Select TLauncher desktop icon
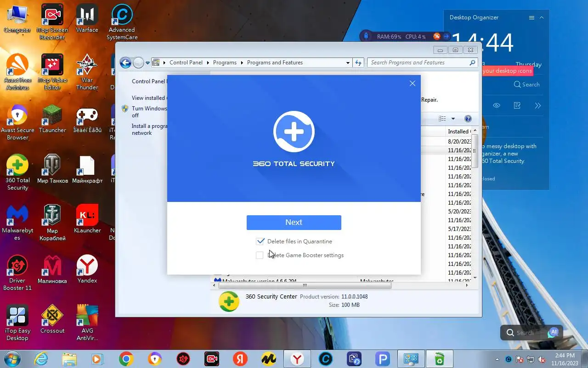 click(x=52, y=119)
